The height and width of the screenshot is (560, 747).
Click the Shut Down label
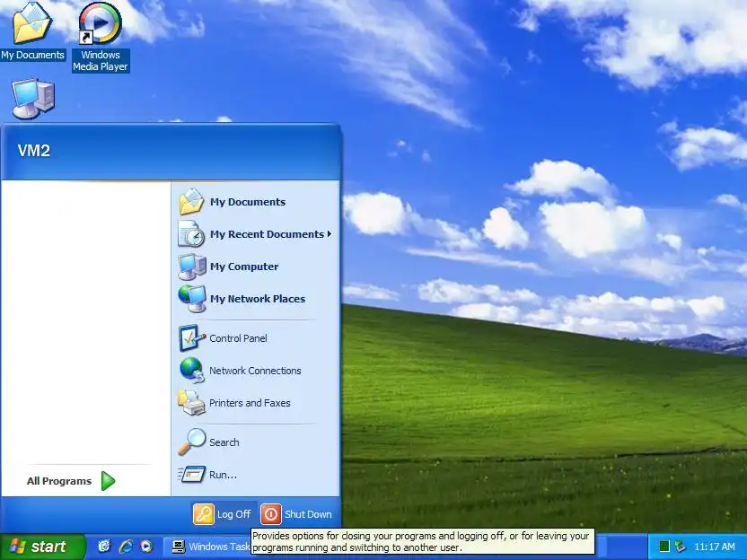[308, 514]
